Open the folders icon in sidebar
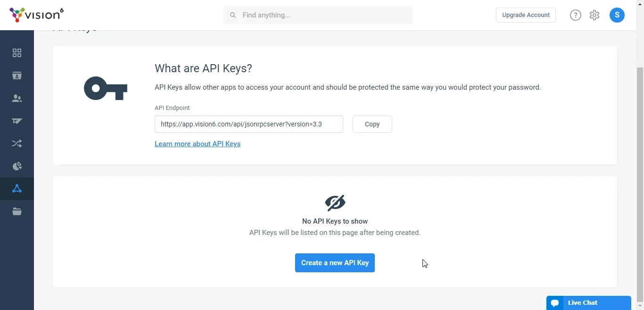Viewport: 644px width, 310px height. (17, 211)
